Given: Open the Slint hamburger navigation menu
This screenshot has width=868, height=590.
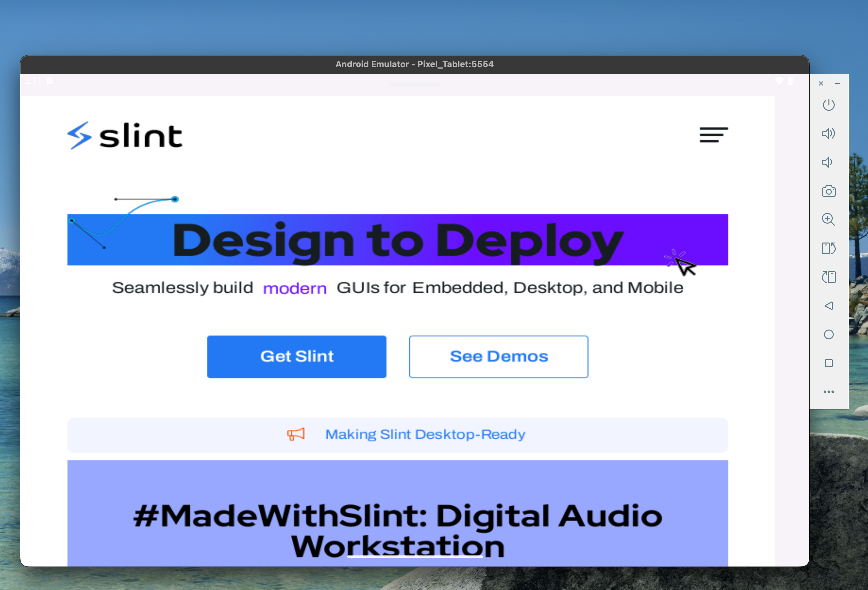Looking at the screenshot, I should 713,135.
